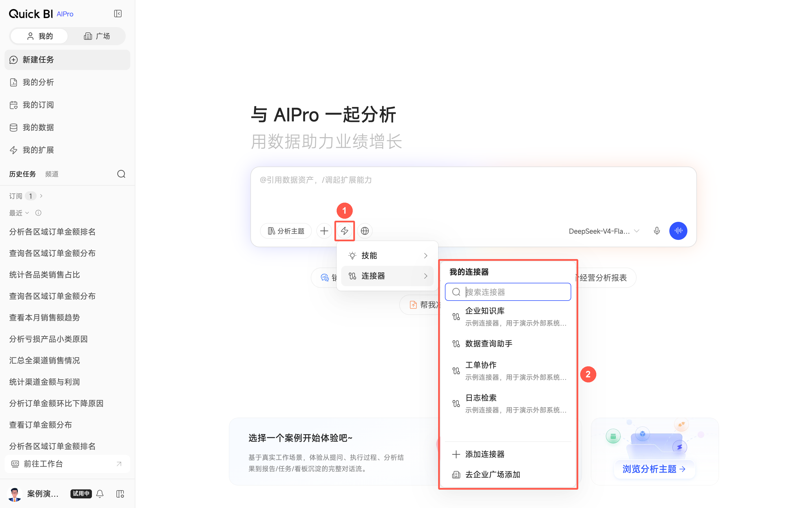Switch to the 历史任务 tab

[x=23, y=174]
